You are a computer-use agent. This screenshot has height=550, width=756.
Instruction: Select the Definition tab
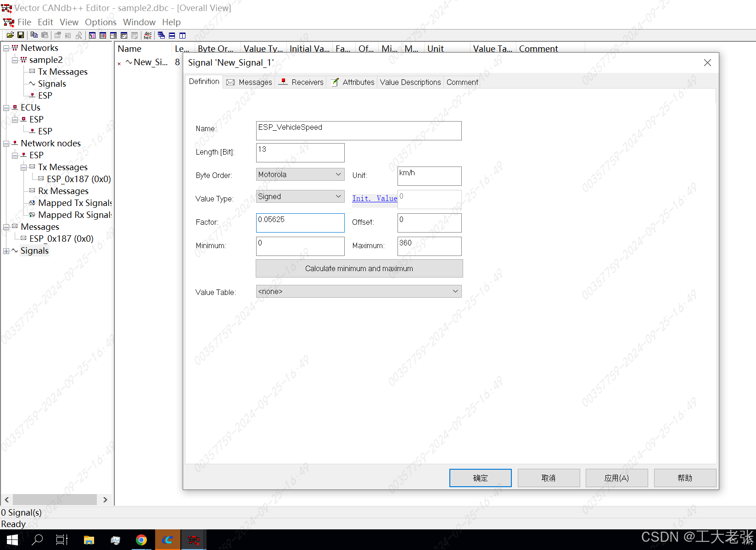click(x=204, y=81)
